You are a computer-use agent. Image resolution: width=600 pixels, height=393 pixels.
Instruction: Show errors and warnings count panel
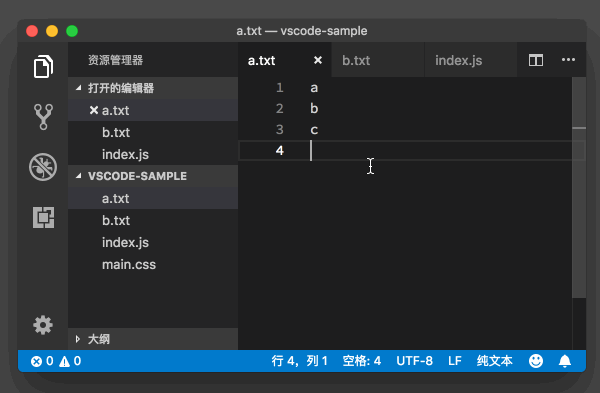point(56,361)
